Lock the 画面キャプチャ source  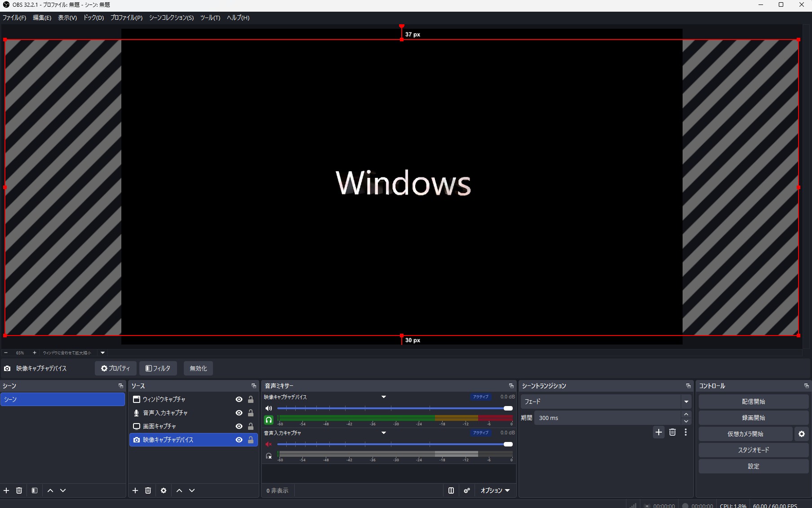251,426
